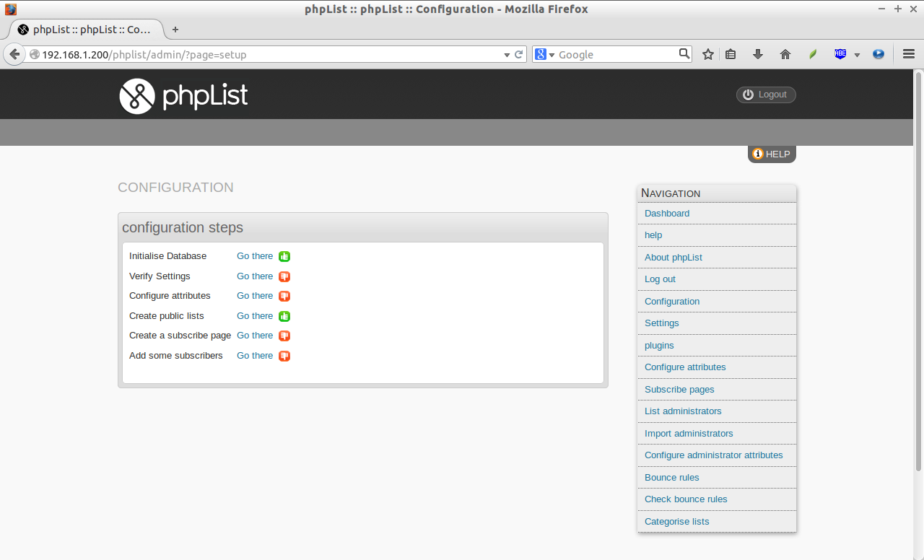924x560 pixels.
Task: Open Categorise lists navigation item
Action: click(x=677, y=522)
